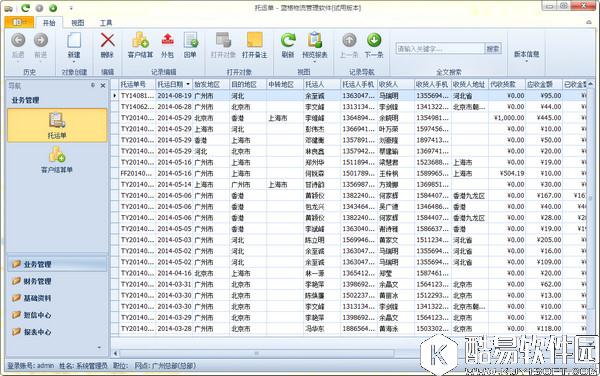Click 登录账号: admin in the status bar
Image resolution: width=600 pixels, height=376 pixels.
click(x=31, y=366)
